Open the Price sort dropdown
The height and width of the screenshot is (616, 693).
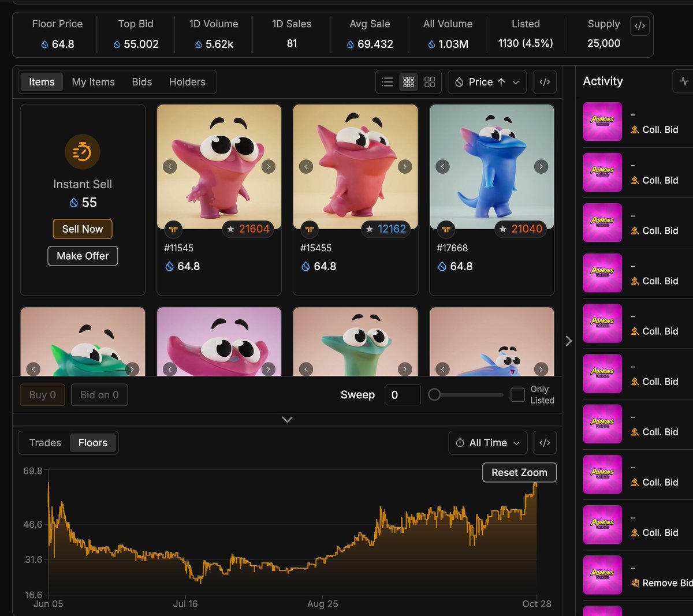tap(487, 81)
